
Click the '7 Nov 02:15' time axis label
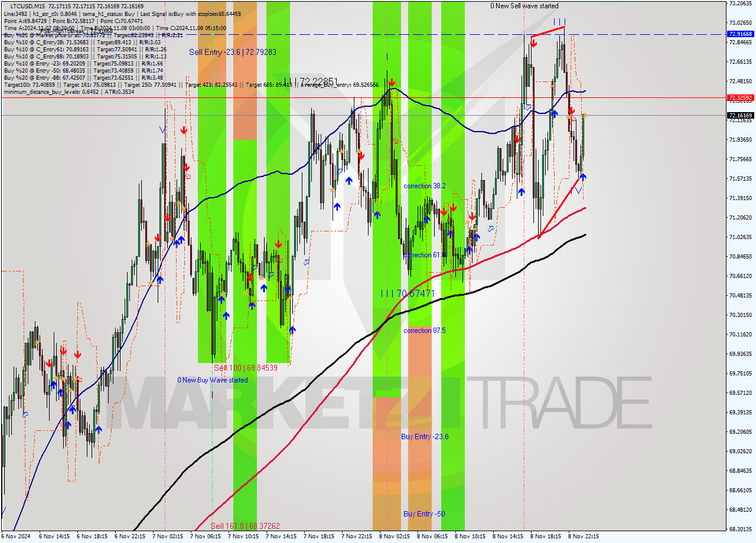tap(168, 537)
